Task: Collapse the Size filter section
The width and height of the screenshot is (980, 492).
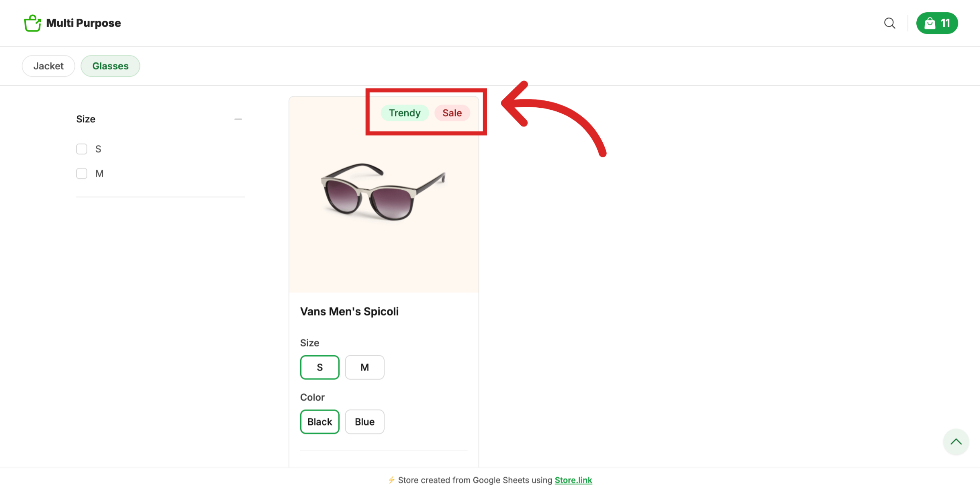Action: [x=239, y=119]
